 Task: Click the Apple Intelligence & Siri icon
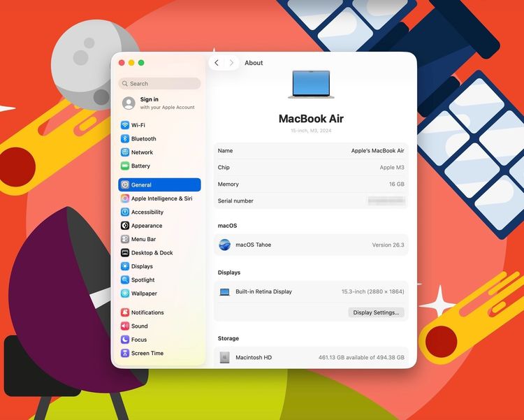[x=125, y=198]
